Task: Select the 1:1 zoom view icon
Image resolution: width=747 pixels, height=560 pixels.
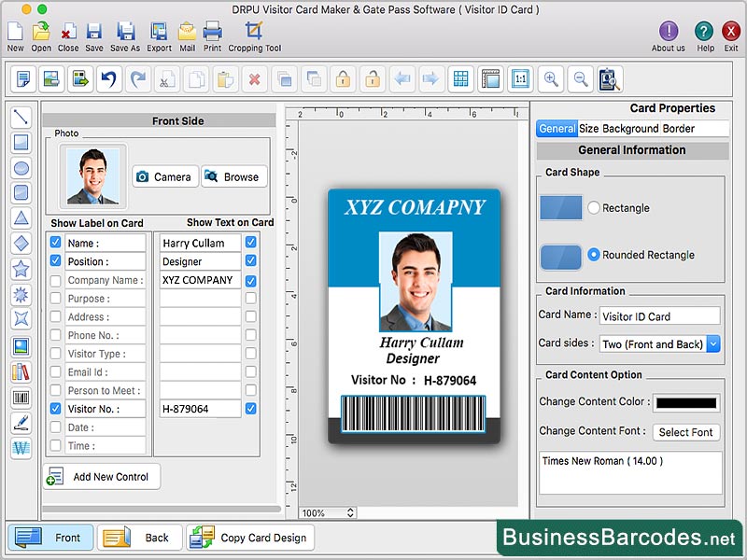Action: pyautogui.click(x=520, y=79)
